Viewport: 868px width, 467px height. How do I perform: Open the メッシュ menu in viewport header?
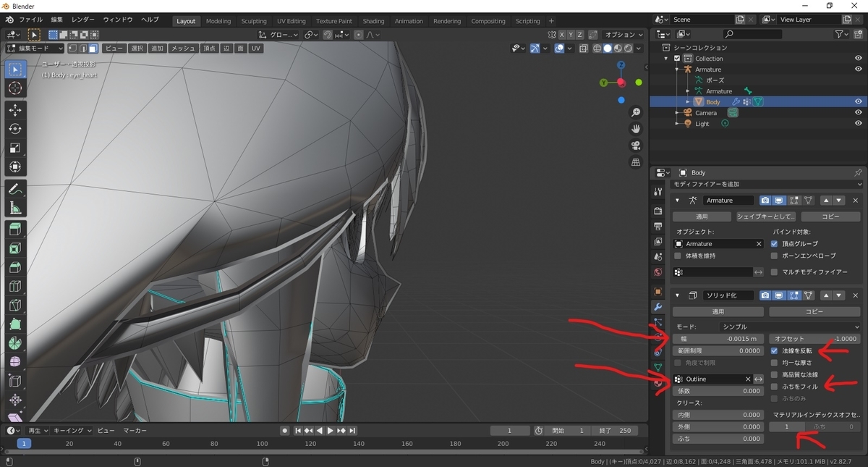click(x=183, y=49)
